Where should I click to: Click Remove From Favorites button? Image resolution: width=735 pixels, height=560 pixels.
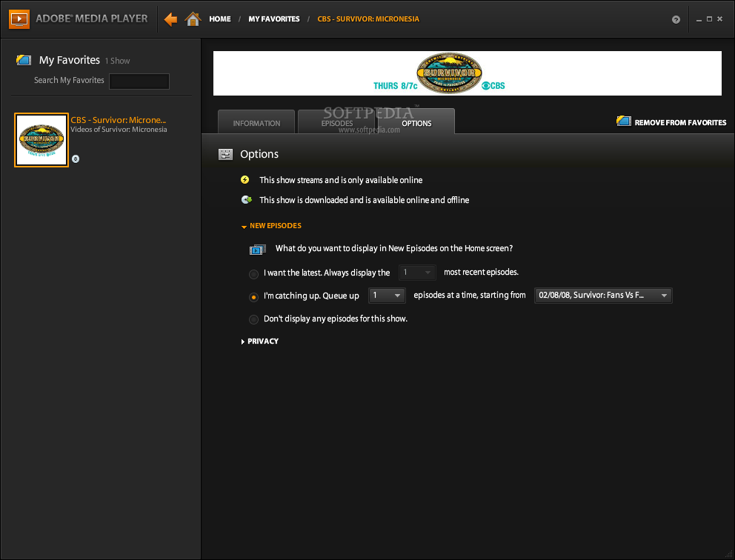[x=671, y=121]
